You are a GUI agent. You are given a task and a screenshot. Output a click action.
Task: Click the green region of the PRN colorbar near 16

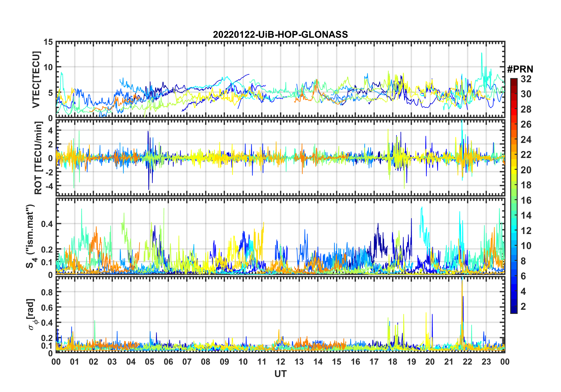point(514,200)
